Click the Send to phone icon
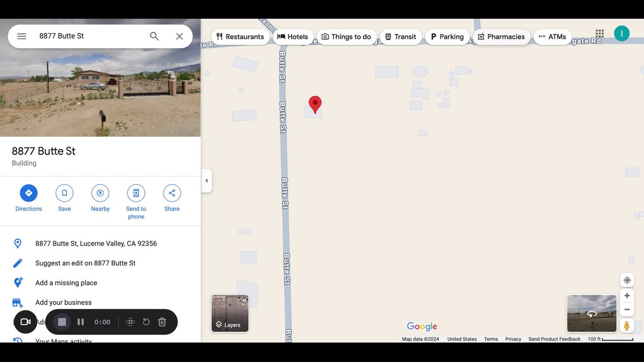The image size is (644, 362). [136, 193]
